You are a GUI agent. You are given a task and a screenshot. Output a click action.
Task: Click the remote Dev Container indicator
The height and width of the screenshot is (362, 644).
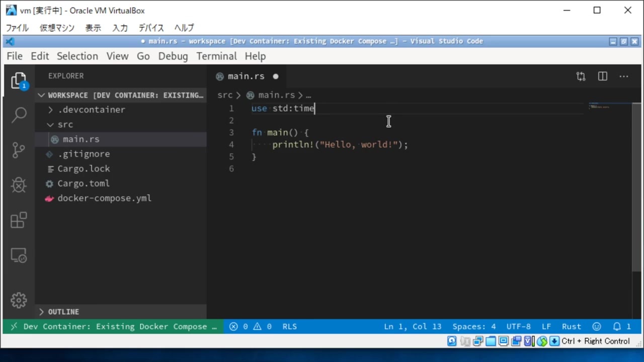[113, 326]
